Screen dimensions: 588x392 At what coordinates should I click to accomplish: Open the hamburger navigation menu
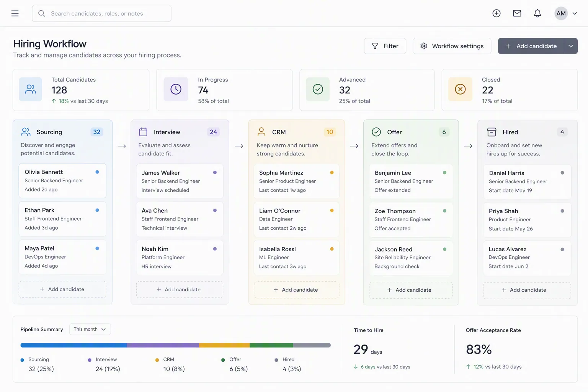click(15, 13)
